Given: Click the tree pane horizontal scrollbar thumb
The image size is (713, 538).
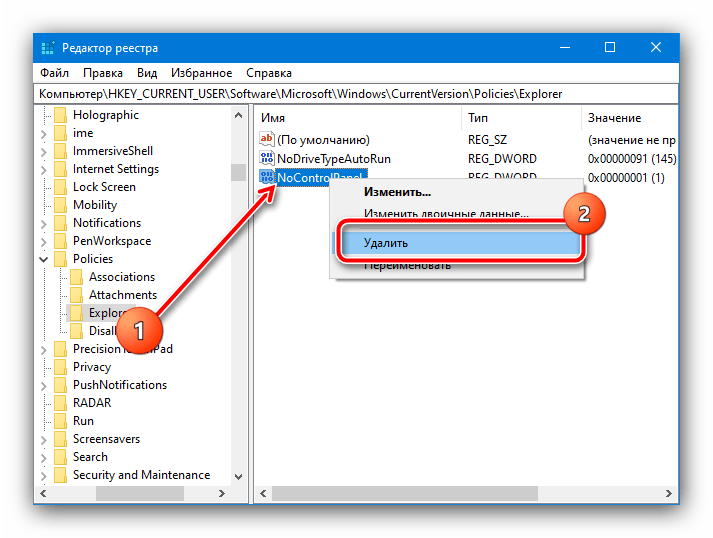Looking at the screenshot, I should [140, 493].
